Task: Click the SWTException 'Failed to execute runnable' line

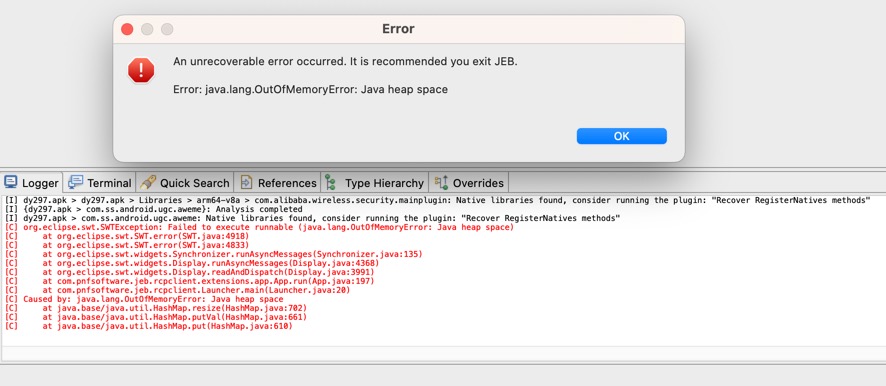Action: pyautogui.click(x=259, y=227)
